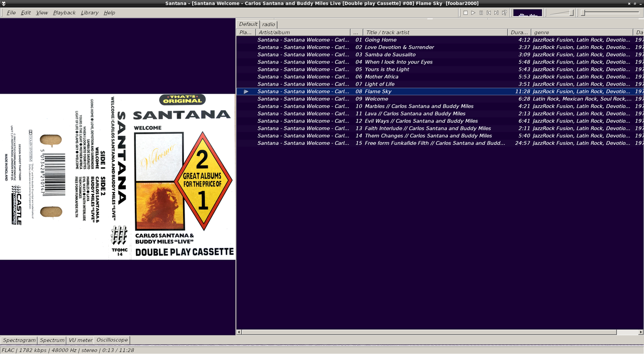Adjust the volume slider
The width and height of the screenshot is (644, 354).
pos(561,13)
